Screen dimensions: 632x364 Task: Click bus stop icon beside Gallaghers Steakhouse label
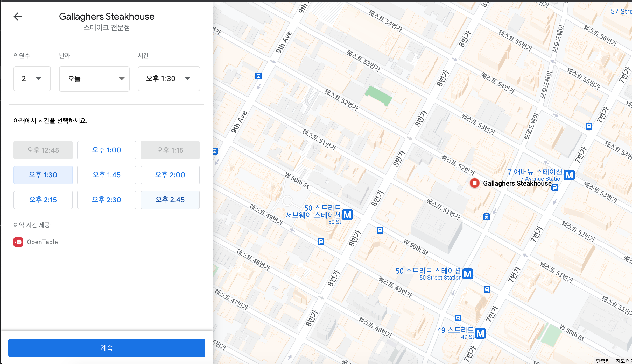(554, 187)
